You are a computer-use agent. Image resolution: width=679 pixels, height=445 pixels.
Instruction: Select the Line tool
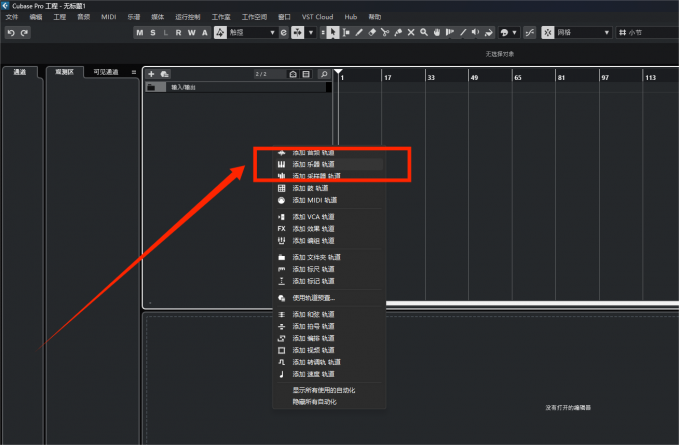463,32
